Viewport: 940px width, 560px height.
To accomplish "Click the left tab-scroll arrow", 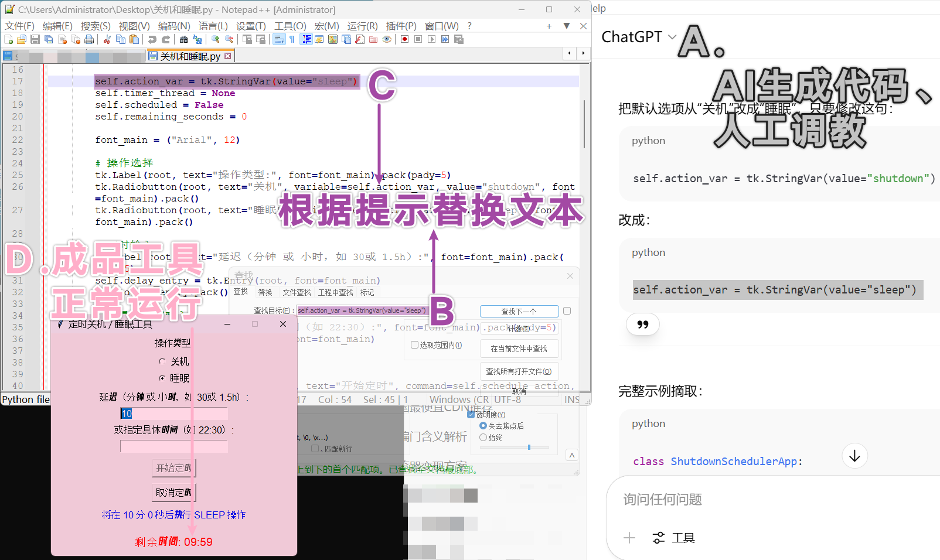I will [570, 53].
